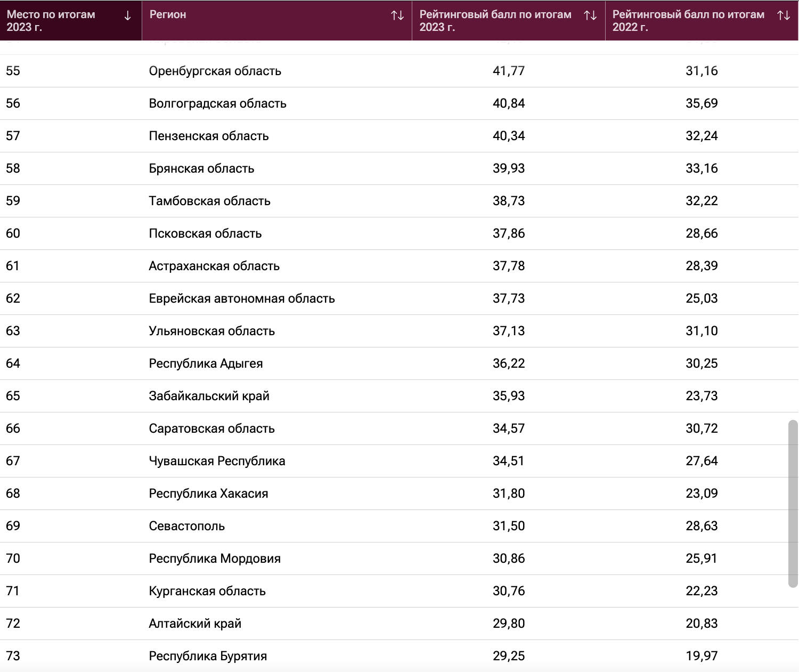Viewport: 799px width, 672px height.
Task: Click the 'Место по итогам 2023 г.' header
Action: tap(51, 21)
